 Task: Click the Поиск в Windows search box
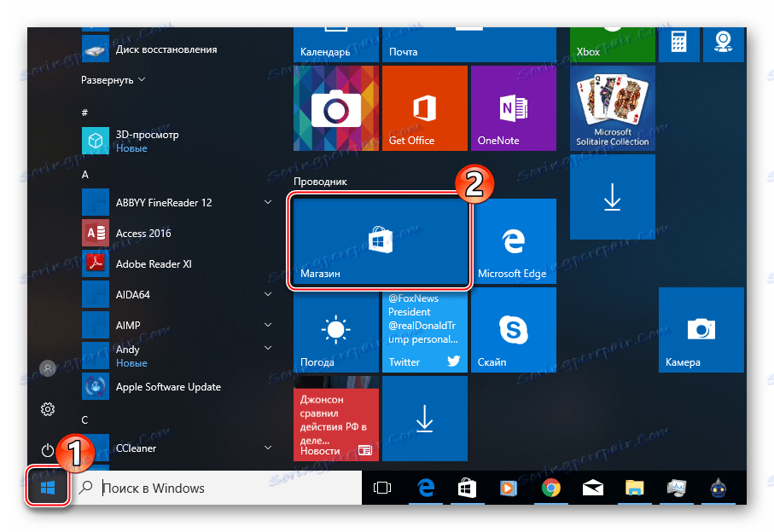coord(213,489)
